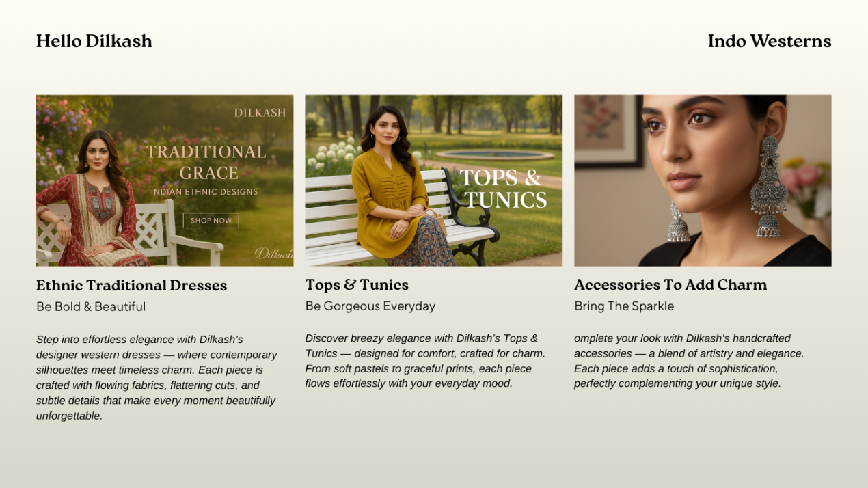868x488 pixels.
Task: Click the Shop Now button on banner
Action: click(211, 221)
